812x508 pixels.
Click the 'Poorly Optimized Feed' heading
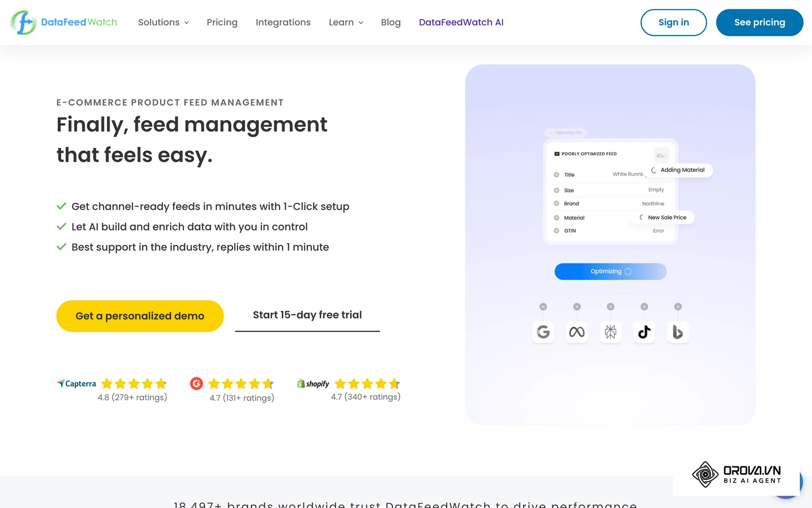[589, 154]
